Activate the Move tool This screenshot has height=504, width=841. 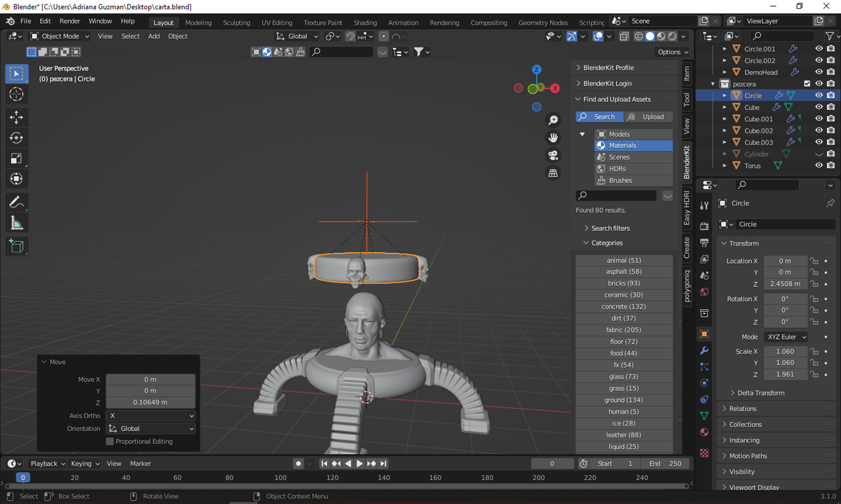coord(16,117)
